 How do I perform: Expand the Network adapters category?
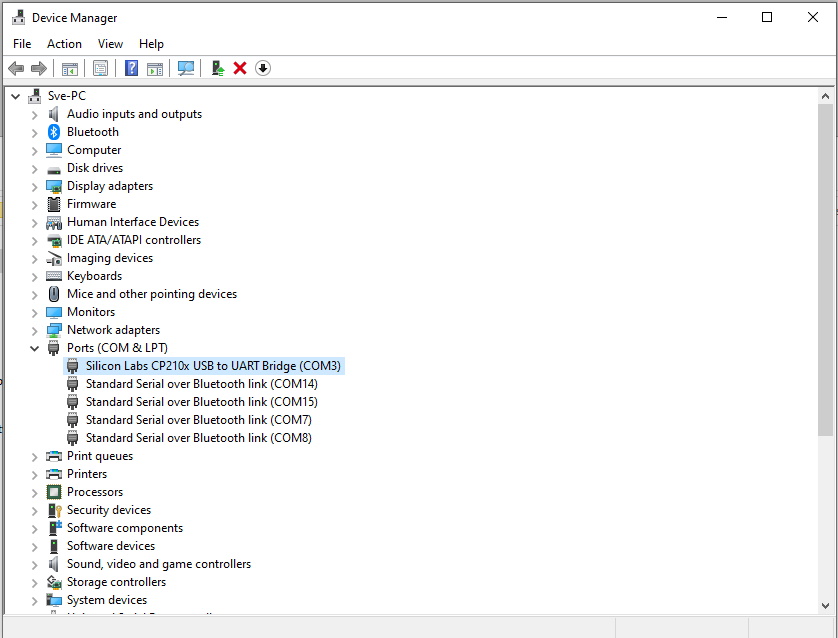coord(35,330)
